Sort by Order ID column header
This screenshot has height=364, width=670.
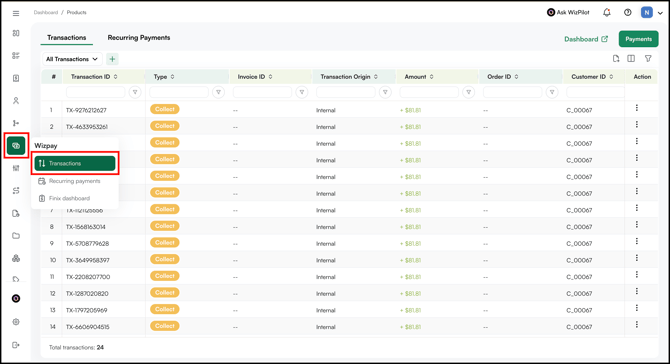click(503, 77)
